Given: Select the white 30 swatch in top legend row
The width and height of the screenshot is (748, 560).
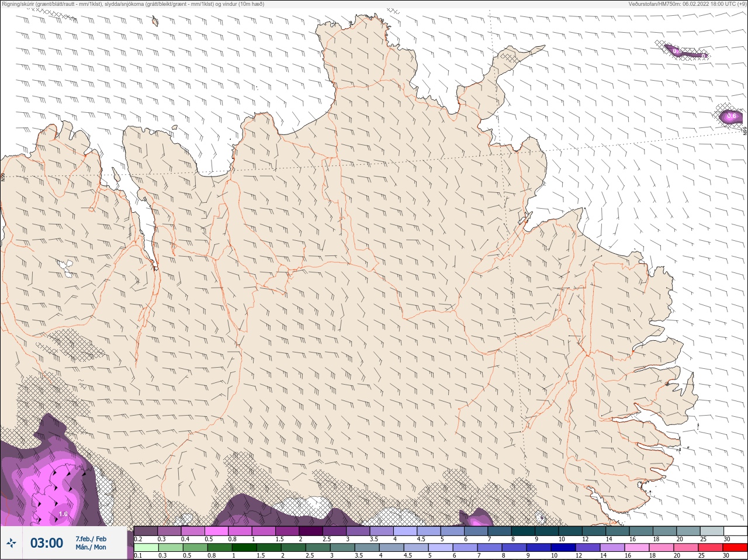Looking at the screenshot, I should (x=735, y=531).
